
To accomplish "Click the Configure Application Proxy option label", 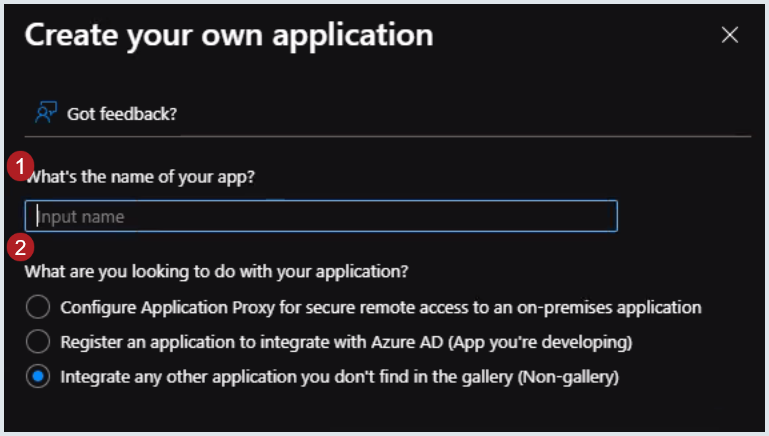I will click(381, 308).
